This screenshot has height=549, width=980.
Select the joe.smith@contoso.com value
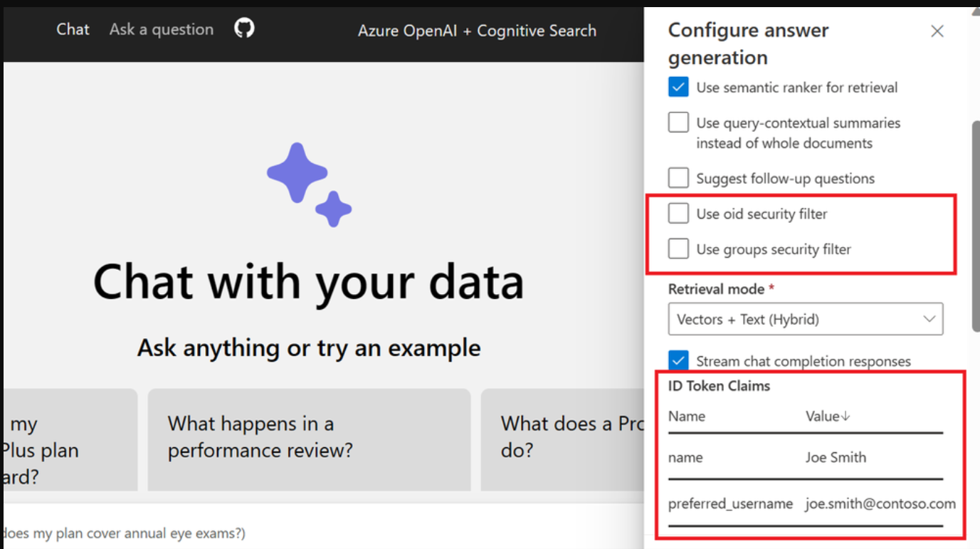click(880, 504)
